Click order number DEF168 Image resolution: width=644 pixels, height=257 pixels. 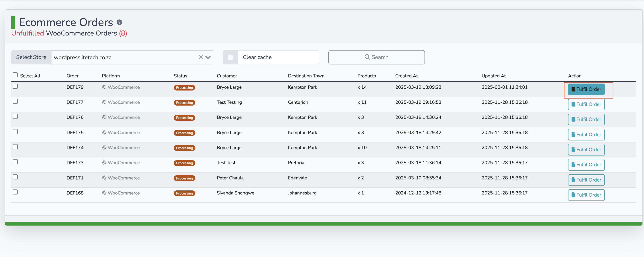75,193
